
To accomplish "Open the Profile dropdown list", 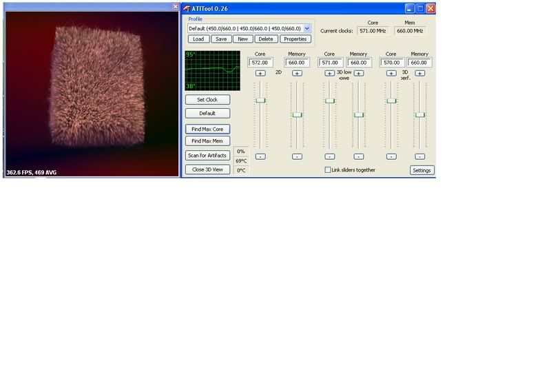I will tap(306, 28).
